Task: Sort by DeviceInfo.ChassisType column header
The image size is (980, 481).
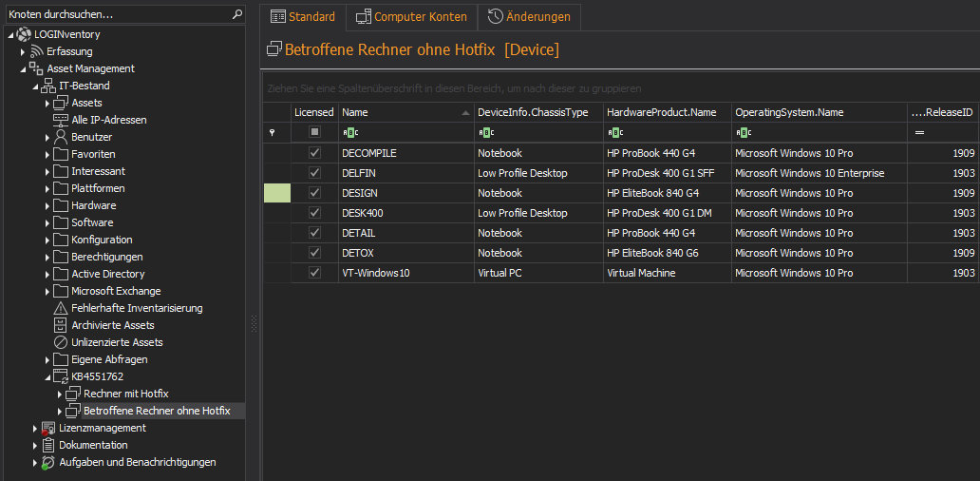Action: click(x=538, y=112)
